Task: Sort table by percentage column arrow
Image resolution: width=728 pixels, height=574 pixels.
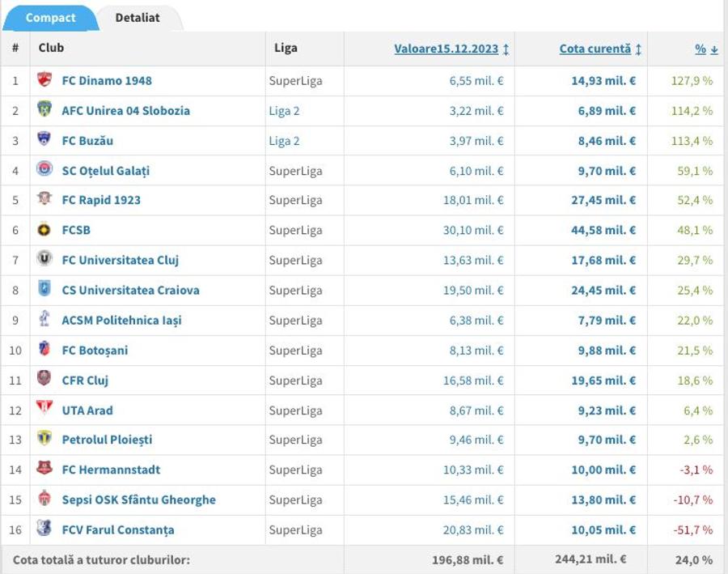Action: 713,49
